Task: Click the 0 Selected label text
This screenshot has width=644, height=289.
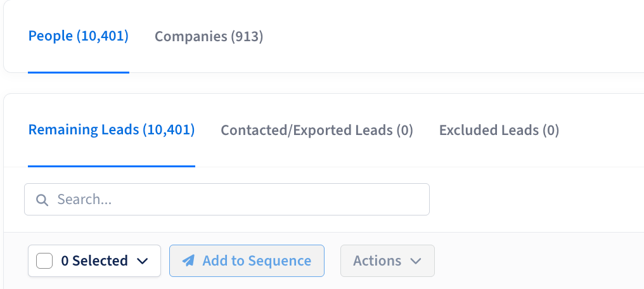Action: (94, 260)
